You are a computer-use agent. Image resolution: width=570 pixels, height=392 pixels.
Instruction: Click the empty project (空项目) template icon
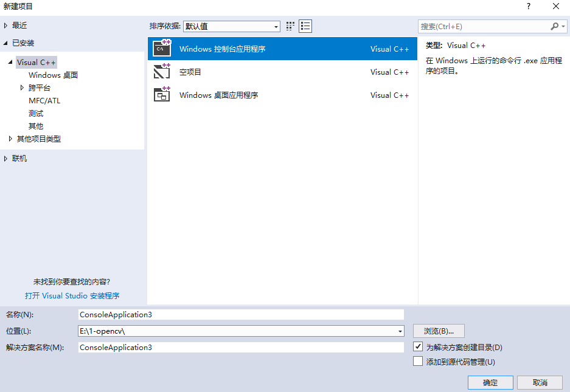pyautogui.click(x=162, y=71)
